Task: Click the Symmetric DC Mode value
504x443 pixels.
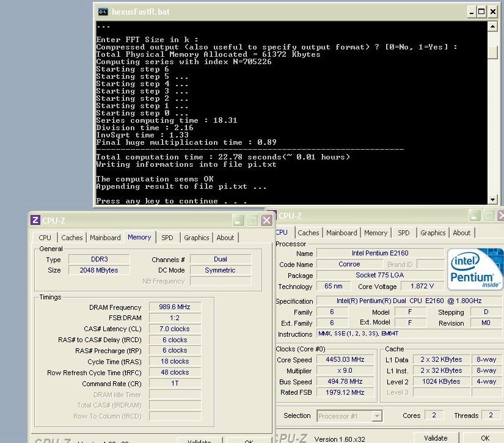Action: coord(221,270)
